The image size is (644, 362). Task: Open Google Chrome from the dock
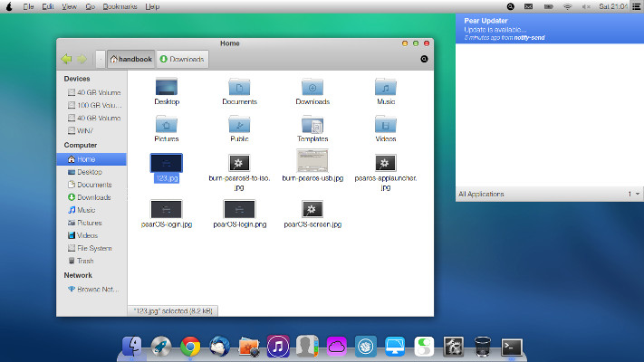[x=190, y=346]
